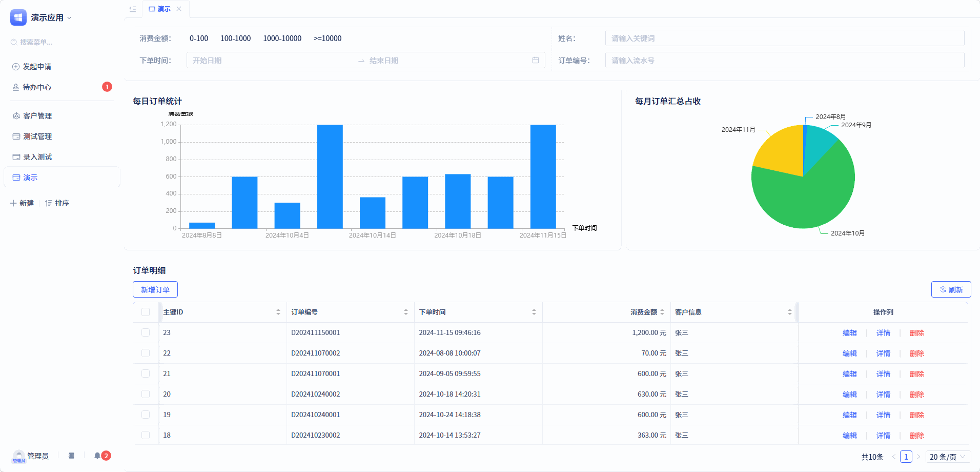The height and width of the screenshot is (472, 980).
Task: Check the select-all checkbox in table header
Action: pos(146,311)
